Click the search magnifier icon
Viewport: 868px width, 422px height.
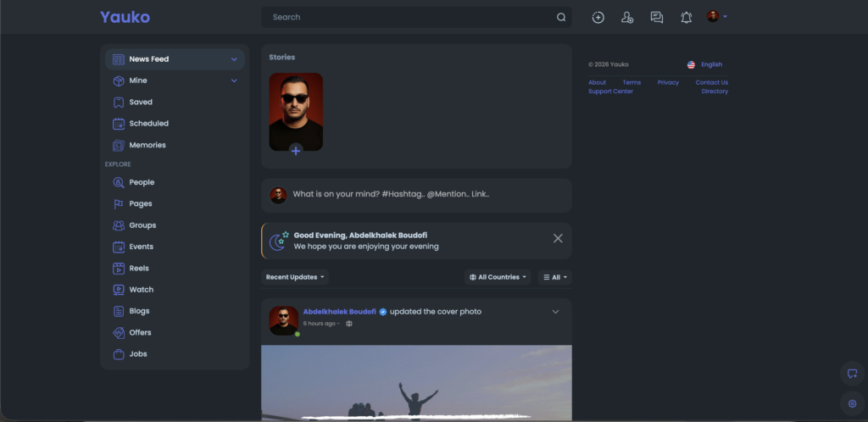[x=561, y=17]
